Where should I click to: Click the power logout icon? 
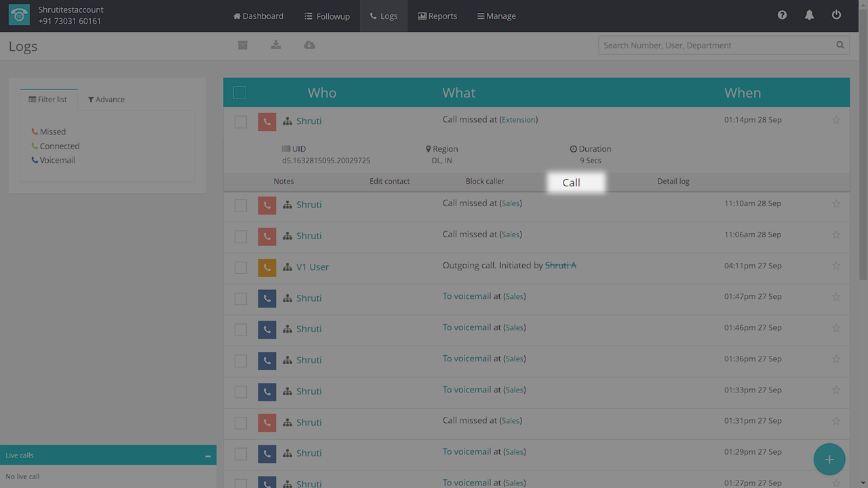coord(836,16)
